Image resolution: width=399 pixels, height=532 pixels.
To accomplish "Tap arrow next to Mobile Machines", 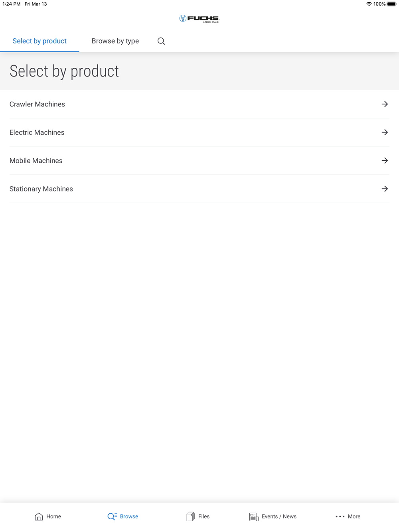I will tap(385, 161).
